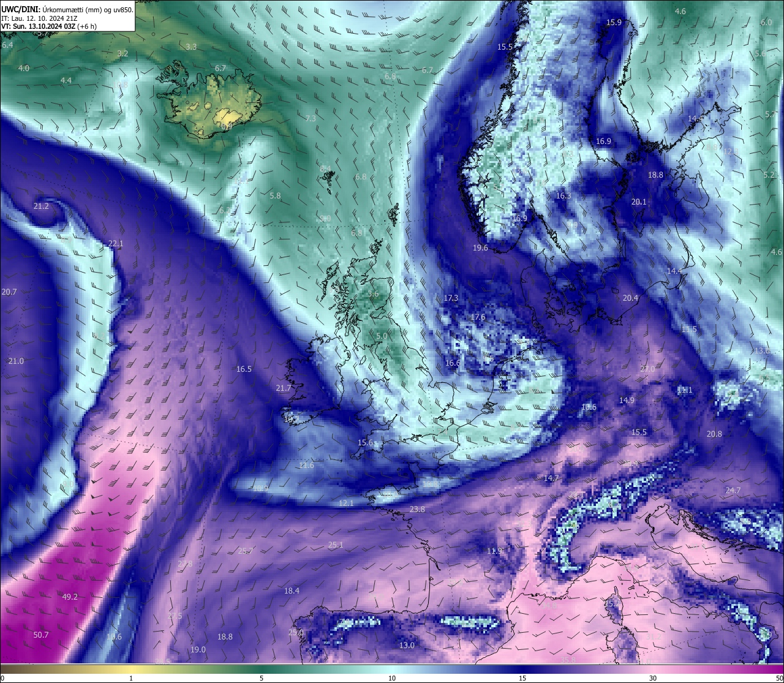Screen dimensions: 784x683
Task: Click the 18.4 value label
Action: pos(292,591)
